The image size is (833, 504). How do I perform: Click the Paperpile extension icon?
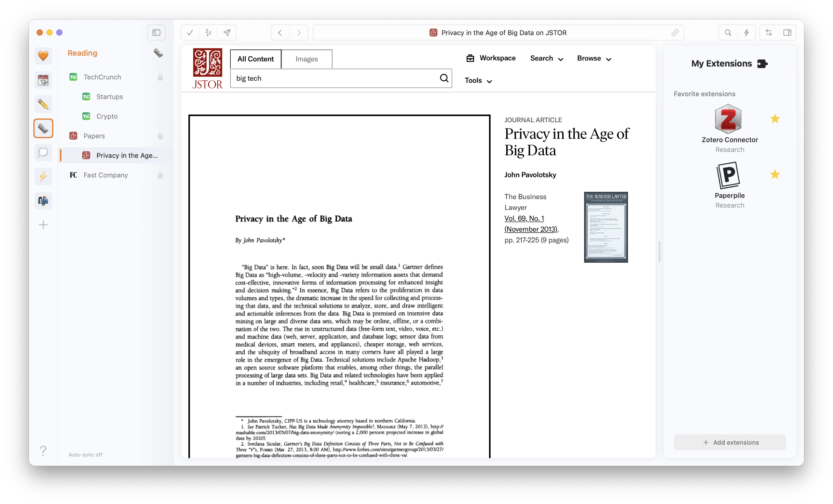tap(728, 175)
